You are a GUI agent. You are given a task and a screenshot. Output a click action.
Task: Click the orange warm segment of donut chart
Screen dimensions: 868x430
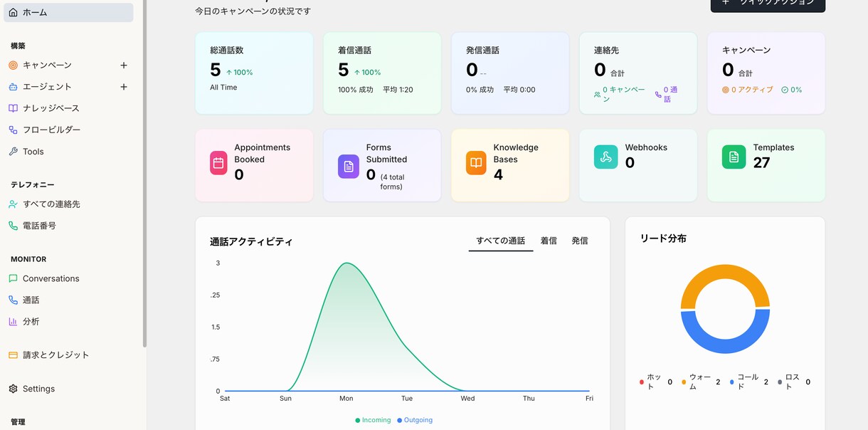[x=725, y=273]
